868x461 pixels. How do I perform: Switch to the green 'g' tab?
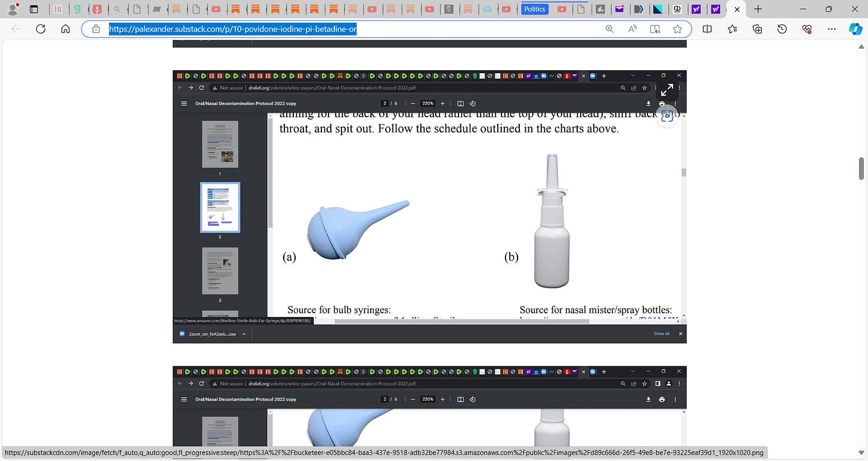[x=77, y=9]
